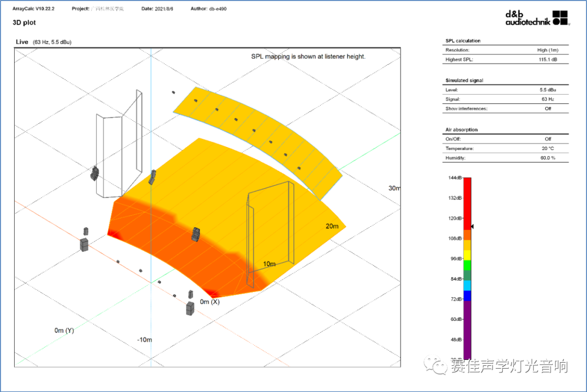Click the "20 °C" temperature value
Screen dimensions: 587x392
548,148
